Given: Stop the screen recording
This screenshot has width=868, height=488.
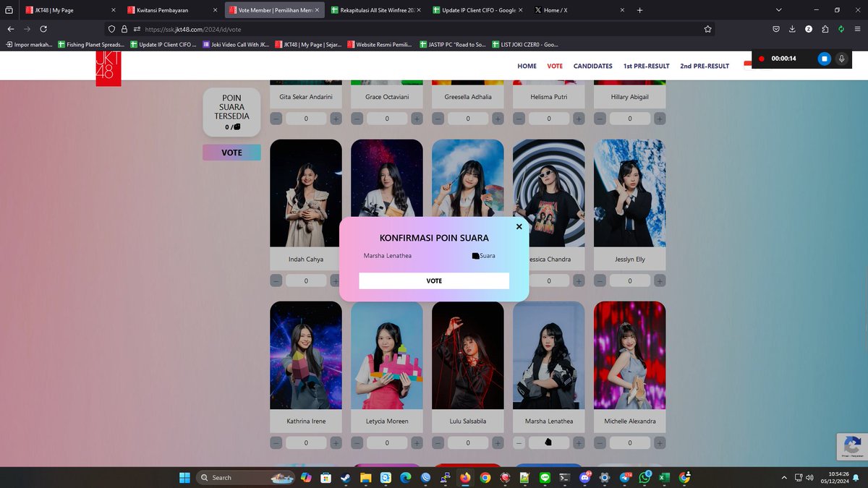Looking at the screenshot, I should tap(824, 59).
